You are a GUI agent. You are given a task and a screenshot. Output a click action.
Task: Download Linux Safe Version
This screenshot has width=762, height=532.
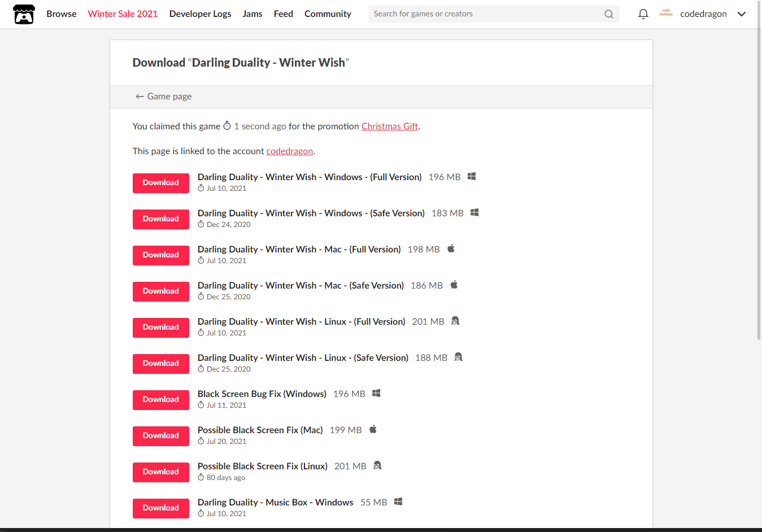(x=161, y=364)
